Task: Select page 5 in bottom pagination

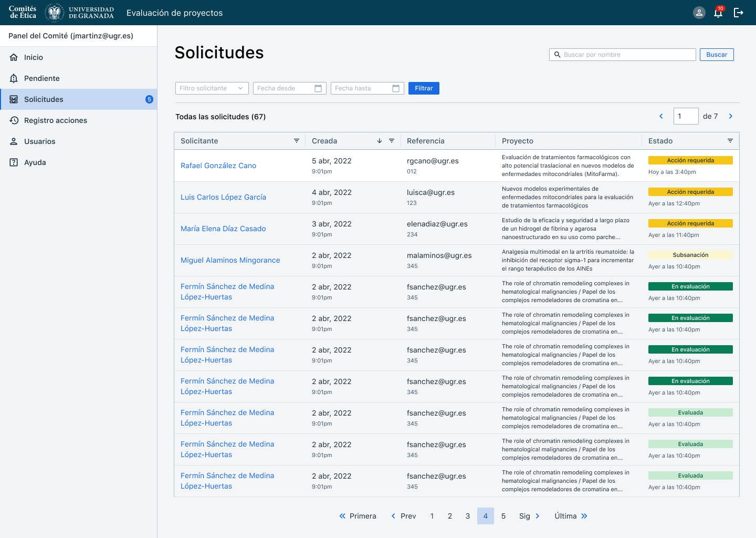Action: pyautogui.click(x=503, y=516)
